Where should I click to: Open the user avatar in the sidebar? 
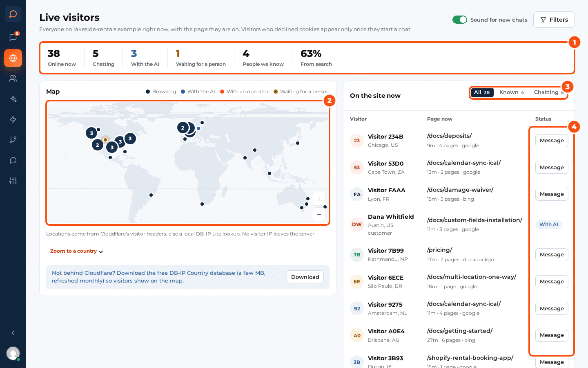click(x=13, y=353)
